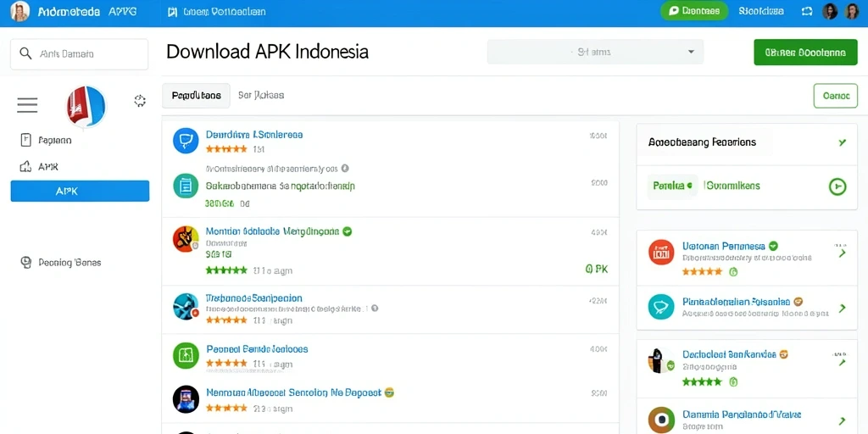Click the green pill button in the header bar
This screenshot has height=434, width=868.
(694, 11)
